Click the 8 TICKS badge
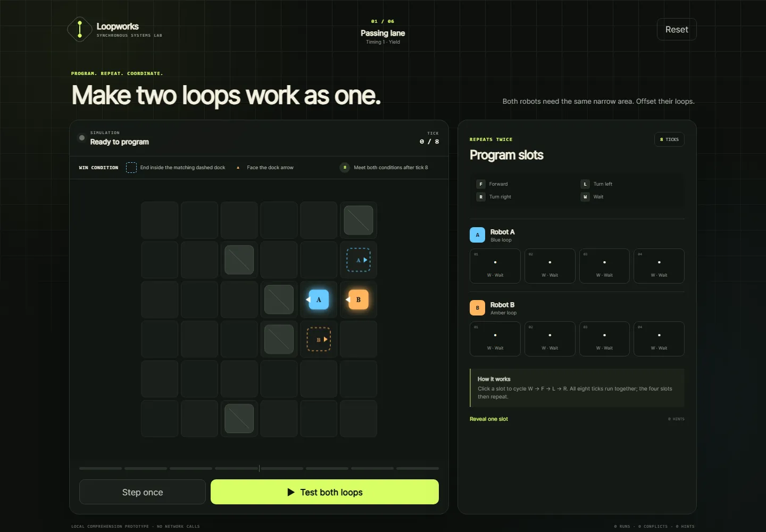 [669, 139]
